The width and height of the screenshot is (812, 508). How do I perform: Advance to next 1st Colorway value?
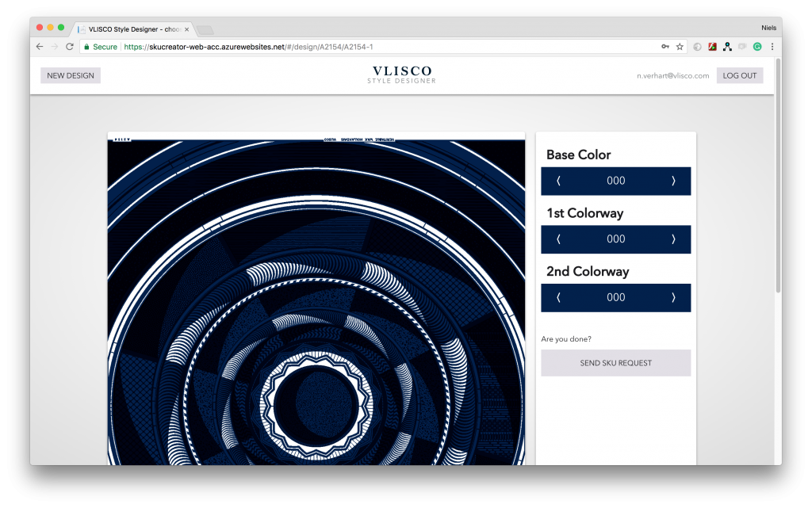coord(673,239)
